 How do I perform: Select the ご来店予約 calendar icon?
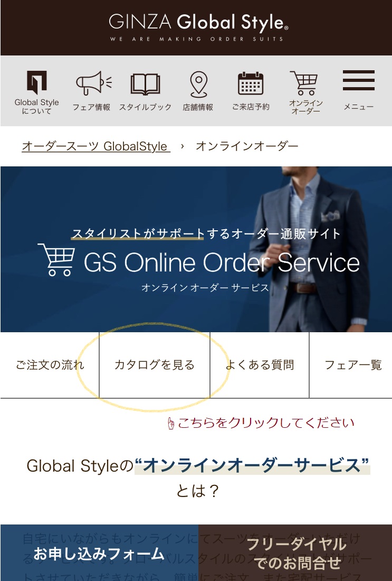(251, 83)
